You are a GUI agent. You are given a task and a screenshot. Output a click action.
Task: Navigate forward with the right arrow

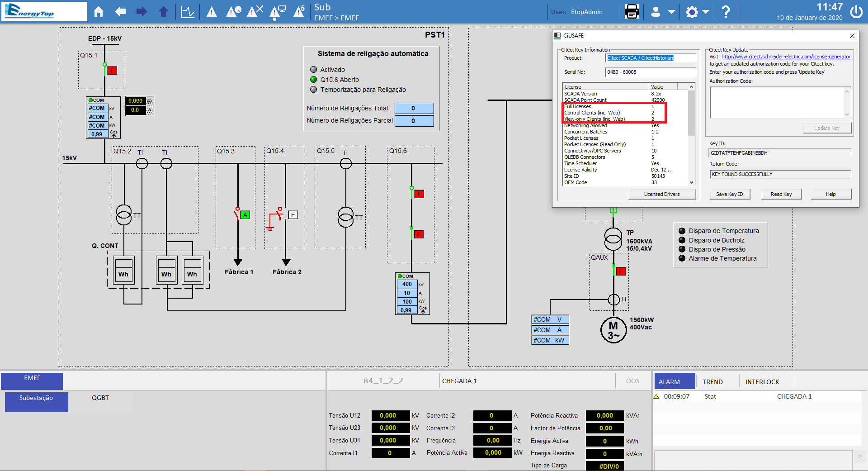[x=142, y=12]
